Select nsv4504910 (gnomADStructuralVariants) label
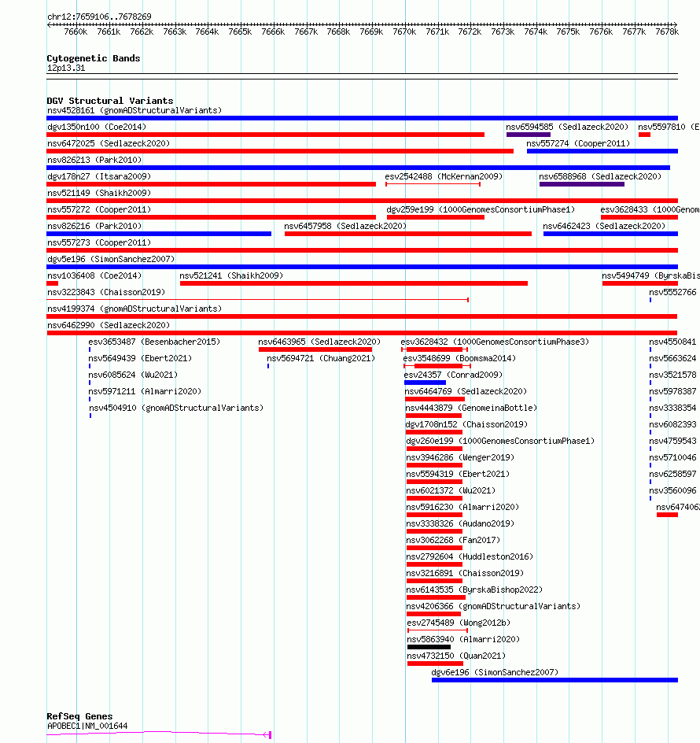The width and height of the screenshot is (700, 743). click(176, 408)
